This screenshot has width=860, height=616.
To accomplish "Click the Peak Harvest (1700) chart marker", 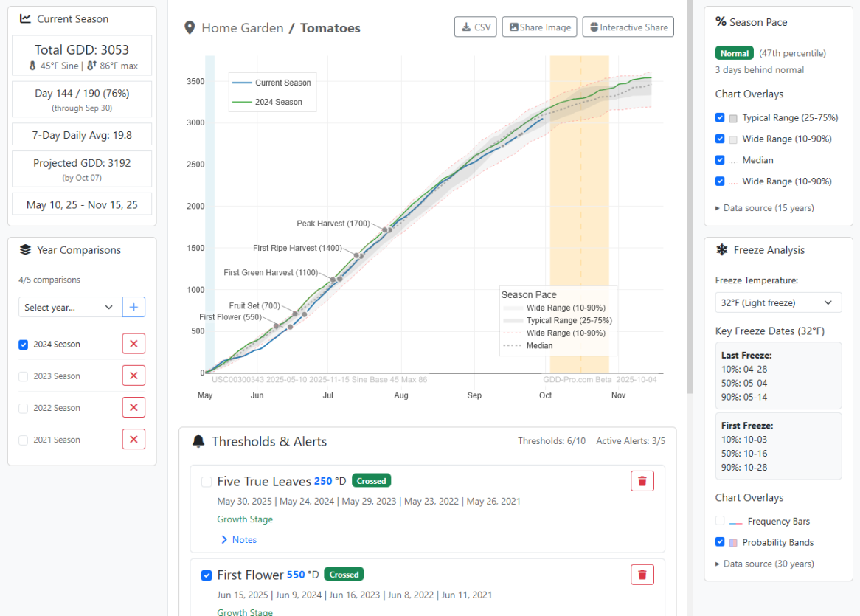I will (386, 230).
